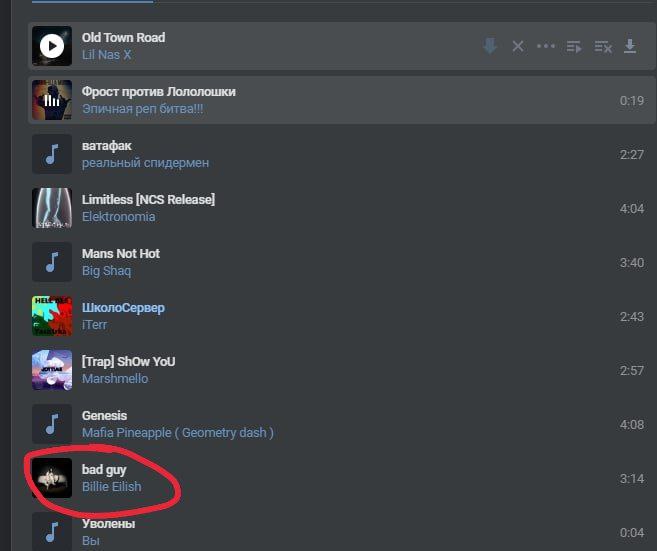Screen dimensions: 657x551
Task: Click the blue download arrow on Old Town Road
Action: tap(490, 46)
